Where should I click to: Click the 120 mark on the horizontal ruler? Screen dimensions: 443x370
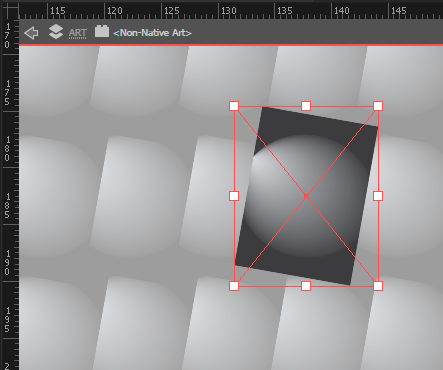click(x=115, y=11)
